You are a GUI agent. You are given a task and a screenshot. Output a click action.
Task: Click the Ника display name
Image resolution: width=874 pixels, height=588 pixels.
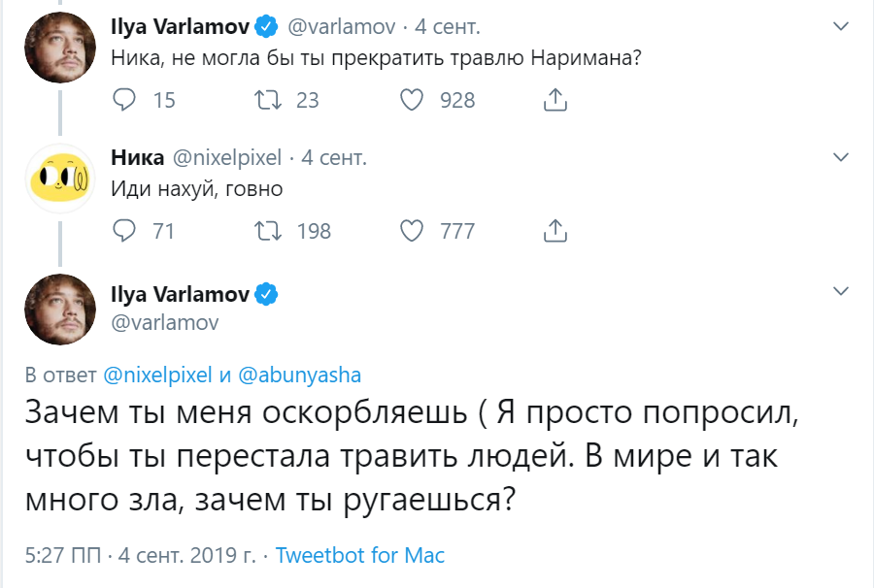click(x=138, y=157)
